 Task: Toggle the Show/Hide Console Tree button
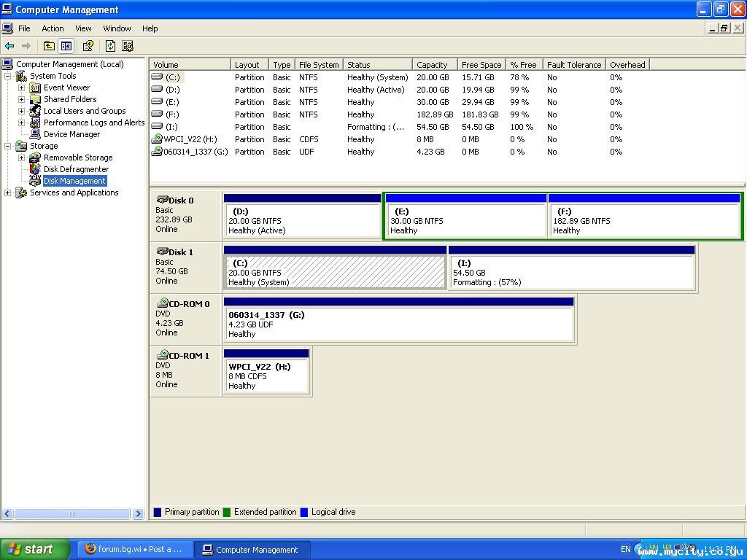(x=66, y=46)
